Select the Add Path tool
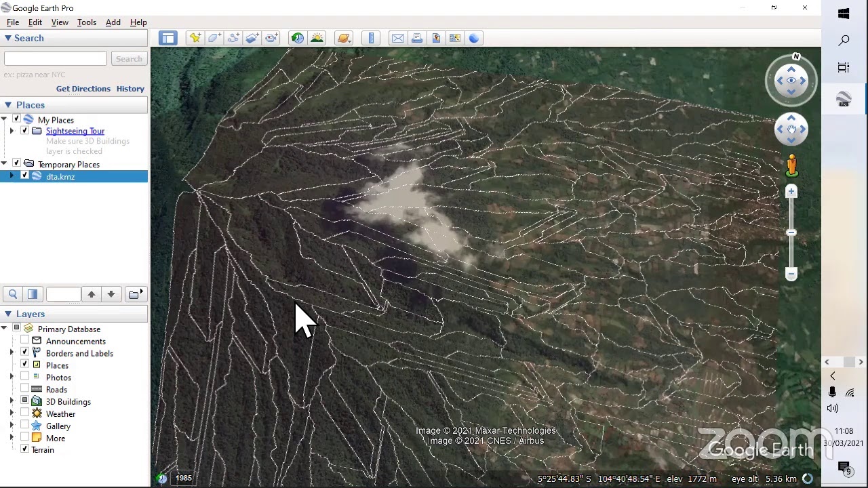The image size is (868, 488). point(233,38)
